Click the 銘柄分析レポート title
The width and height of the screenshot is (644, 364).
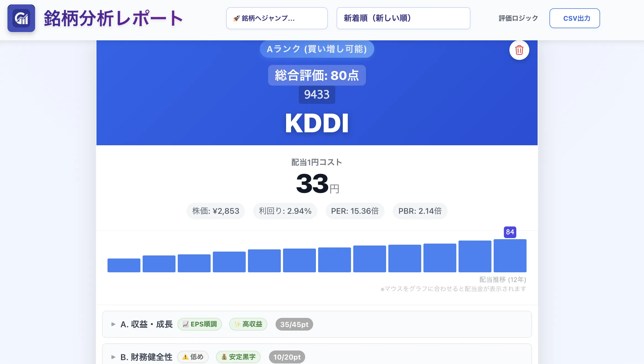click(114, 18)
